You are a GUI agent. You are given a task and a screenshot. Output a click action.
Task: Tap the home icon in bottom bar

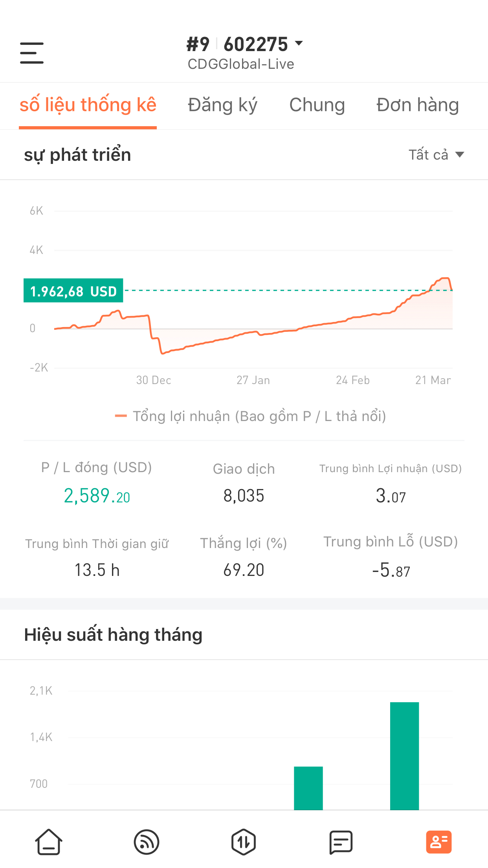click(x=49, y=842)
